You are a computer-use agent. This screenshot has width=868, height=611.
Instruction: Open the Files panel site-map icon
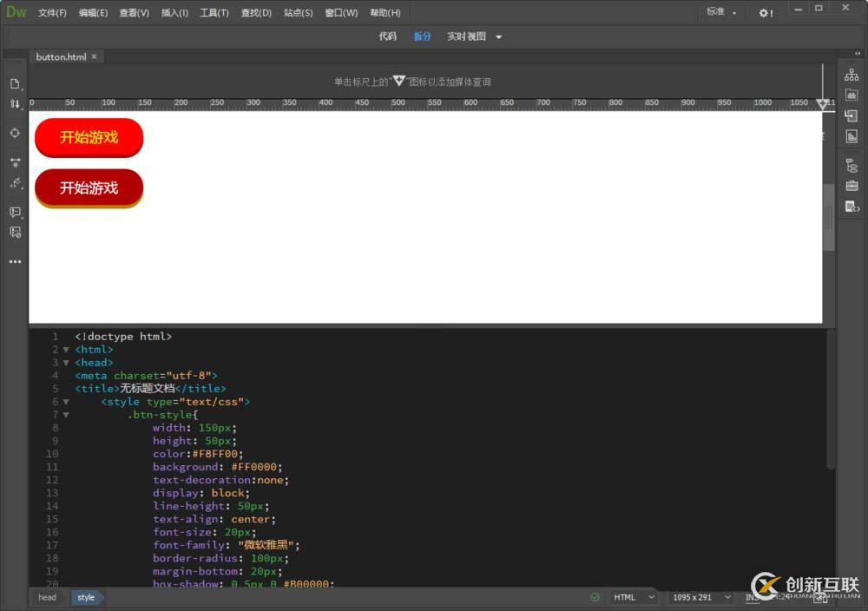pos(852,76)
